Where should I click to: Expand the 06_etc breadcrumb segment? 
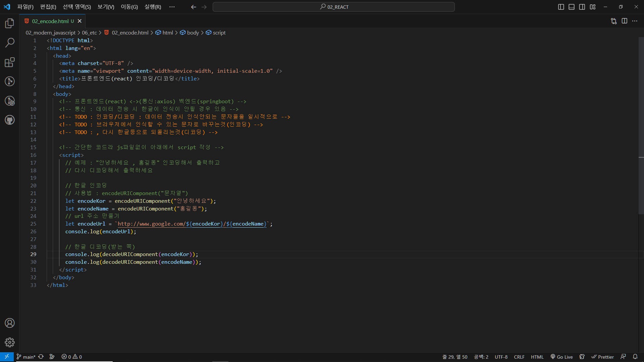click(x=89, y=33)
